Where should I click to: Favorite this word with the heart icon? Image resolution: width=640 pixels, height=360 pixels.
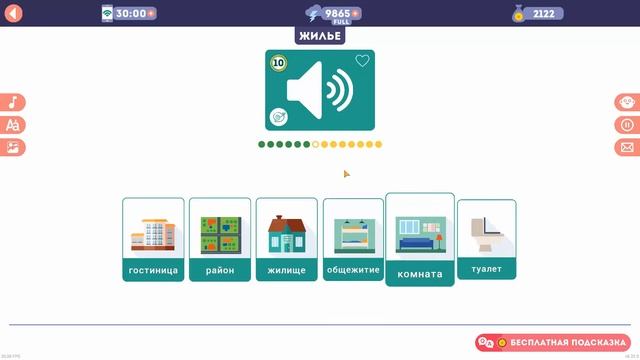[x=362, y=61]
